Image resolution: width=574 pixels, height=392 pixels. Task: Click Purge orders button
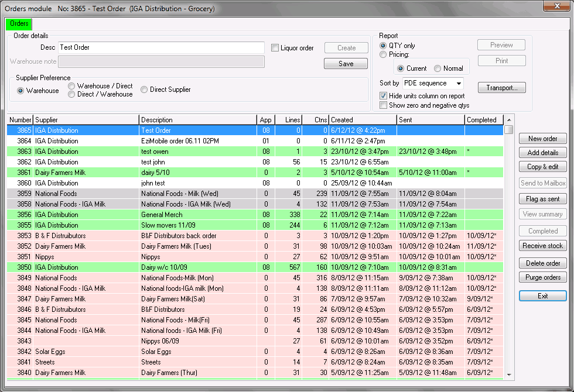pyautogui.click(x=542, y=277)
